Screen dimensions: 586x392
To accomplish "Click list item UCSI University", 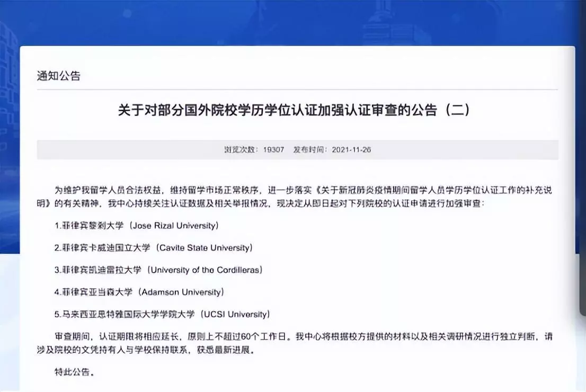I will (162, 314).
